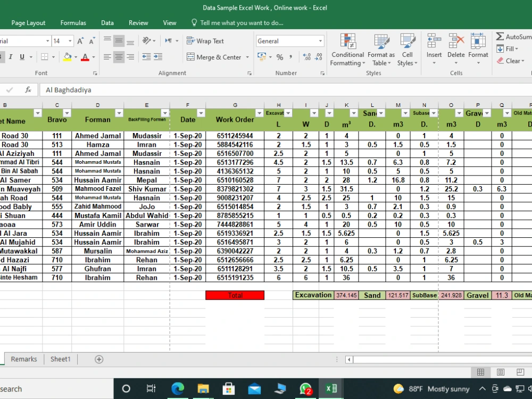Switch to the Sheet1 tab

[x=60, y=359]
